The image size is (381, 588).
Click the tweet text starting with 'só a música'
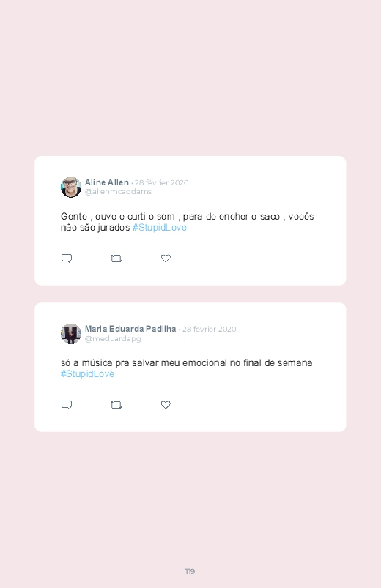187,368
